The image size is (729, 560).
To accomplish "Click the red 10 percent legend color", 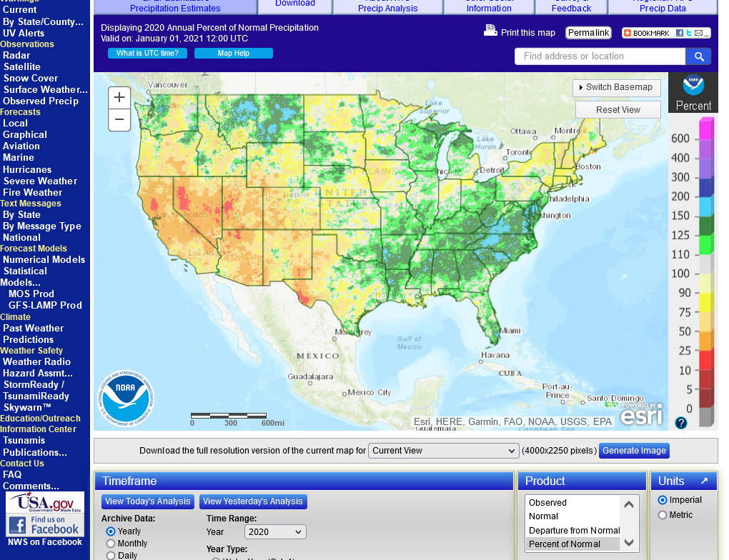I will click(706, 361).
